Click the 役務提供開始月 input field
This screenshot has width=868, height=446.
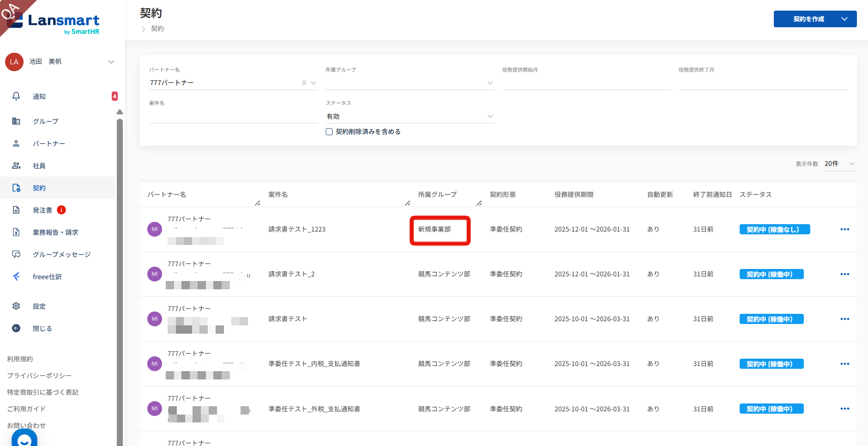pyautogui.click(x=586, y=83)
